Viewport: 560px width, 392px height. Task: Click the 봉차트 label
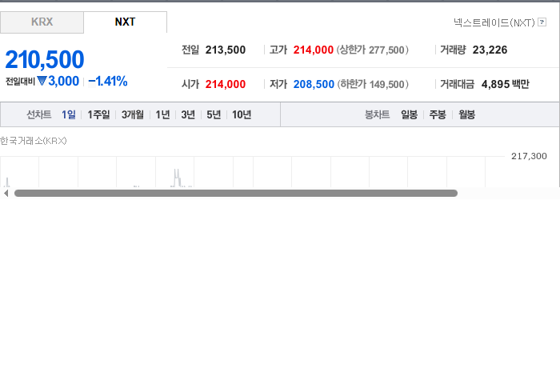tap(377, 114)
